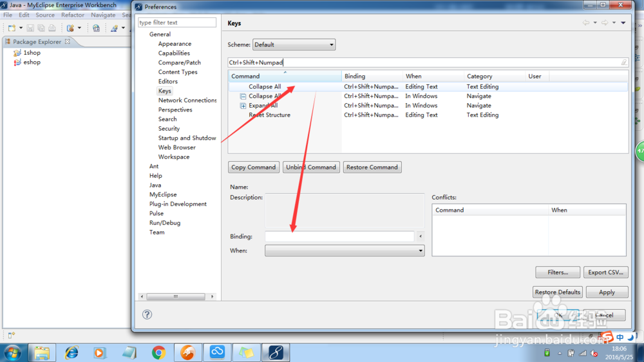Open the Preferences page view menu arrow
This screenshot has height=362, width=644.
click(623, 23)
